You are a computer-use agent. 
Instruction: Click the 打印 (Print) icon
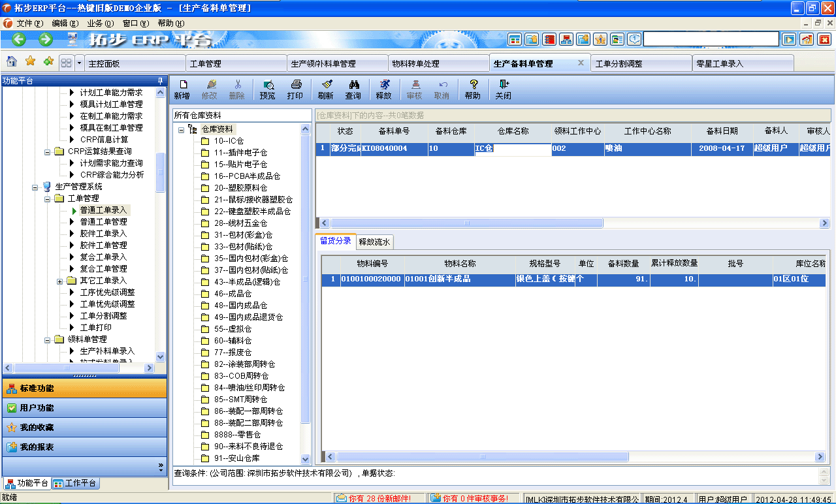coord(296,89)
